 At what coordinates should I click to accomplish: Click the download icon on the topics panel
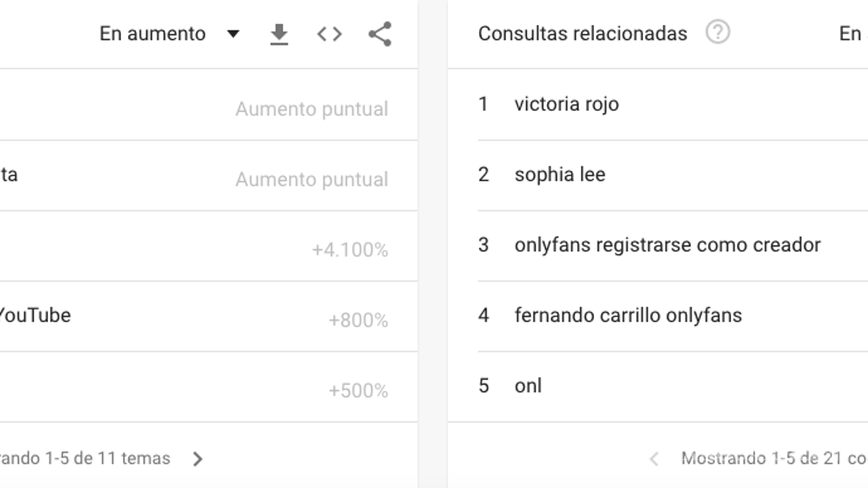point(280,33)
